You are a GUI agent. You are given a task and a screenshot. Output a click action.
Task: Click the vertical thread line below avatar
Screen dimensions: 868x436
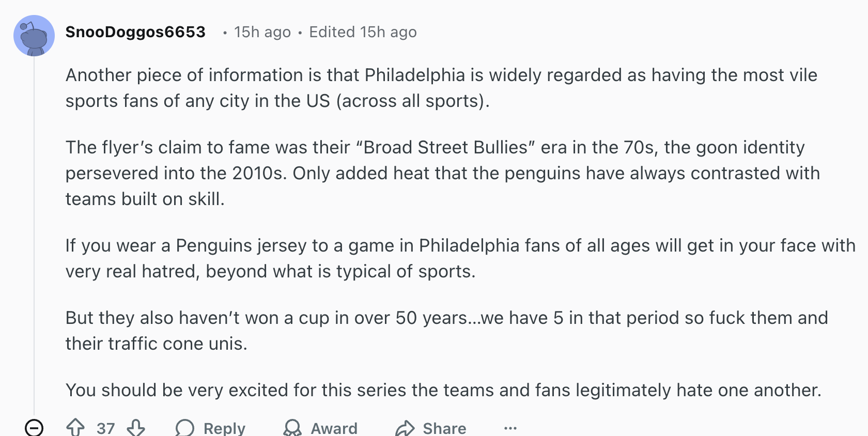coord(34,232)
